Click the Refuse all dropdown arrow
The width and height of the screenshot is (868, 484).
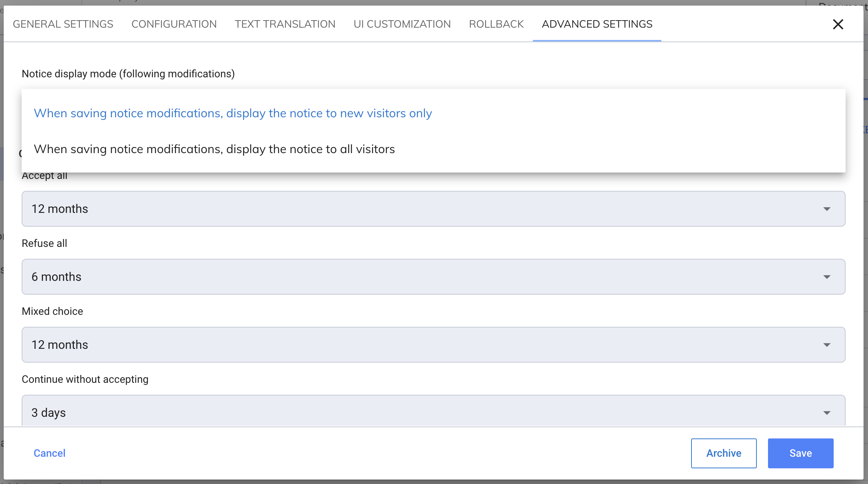tap(827, 277)
